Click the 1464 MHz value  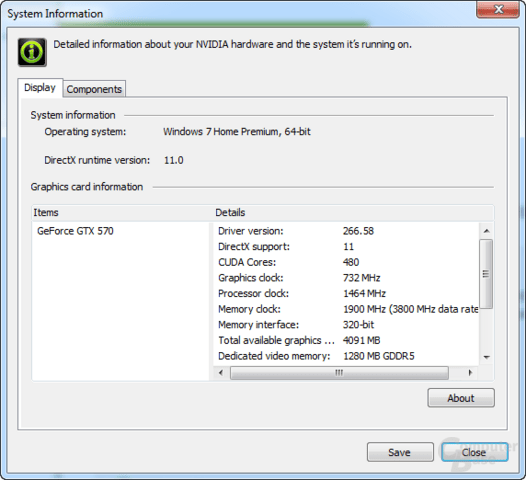(364, 294)
